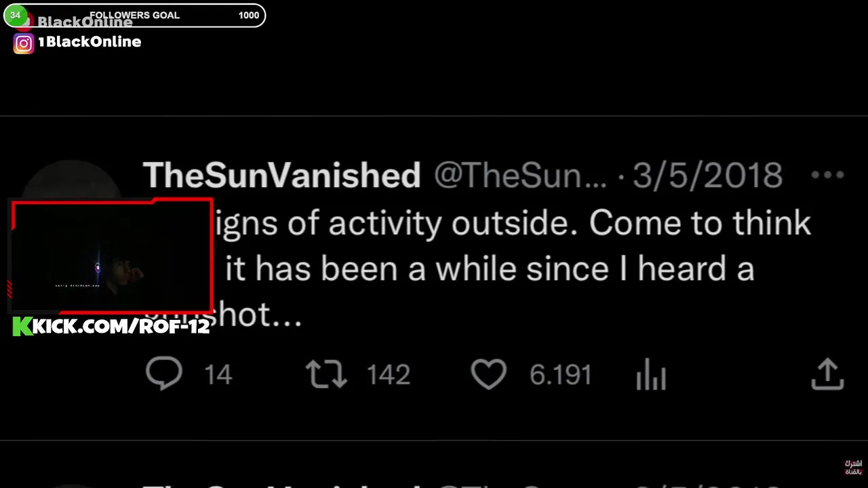
Task: Click the @TheSun... handle
Action: point(520,176)
